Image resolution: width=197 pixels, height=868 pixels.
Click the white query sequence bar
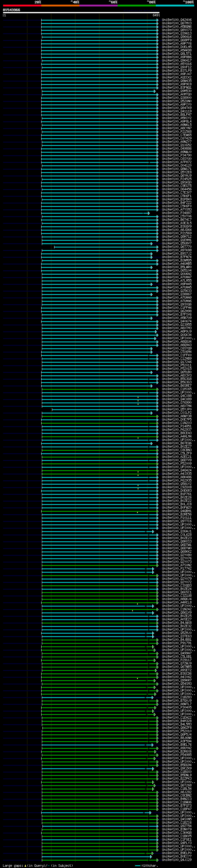[x=81, y=12]
